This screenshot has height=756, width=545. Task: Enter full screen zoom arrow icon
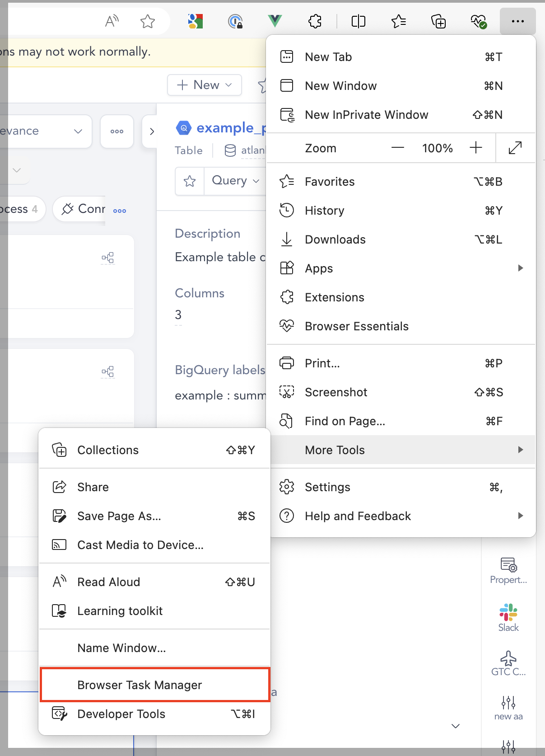[515, 148]
